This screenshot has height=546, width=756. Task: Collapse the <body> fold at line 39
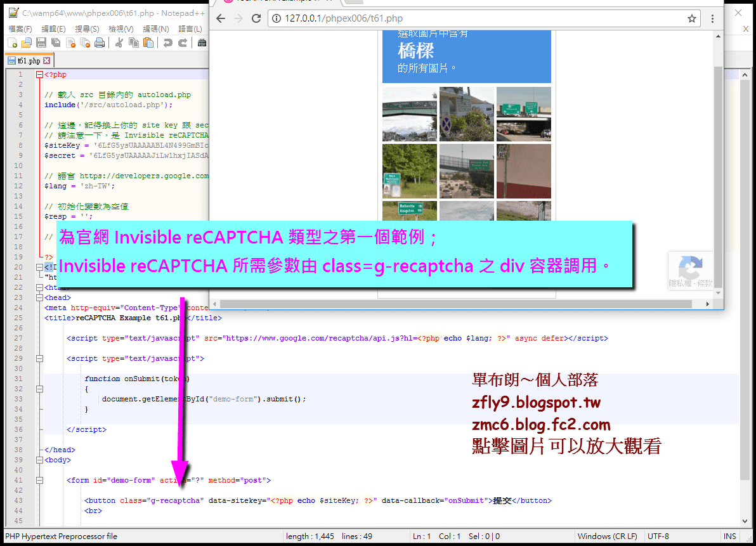(39, 460)
